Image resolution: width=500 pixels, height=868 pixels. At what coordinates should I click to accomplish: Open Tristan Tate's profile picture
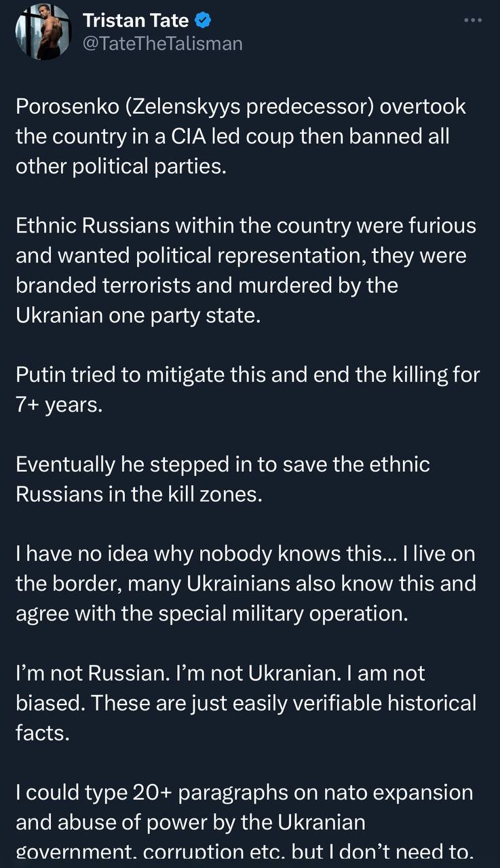click(41, 32)
